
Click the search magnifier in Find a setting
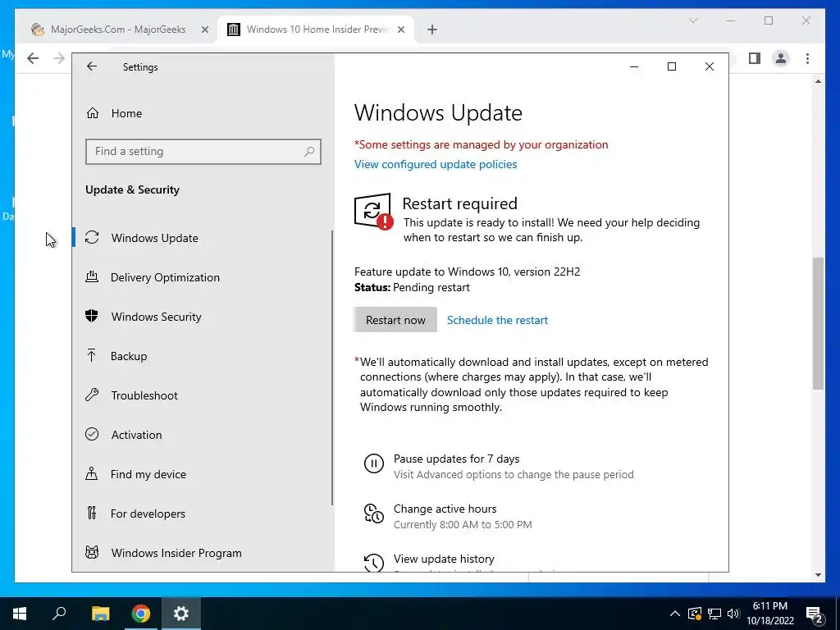click(x=309, y=152)
